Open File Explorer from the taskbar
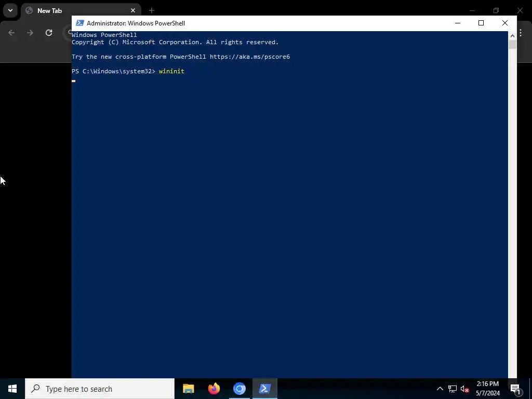The width and height of the screenshot is (532, 399). pos(188,389)
